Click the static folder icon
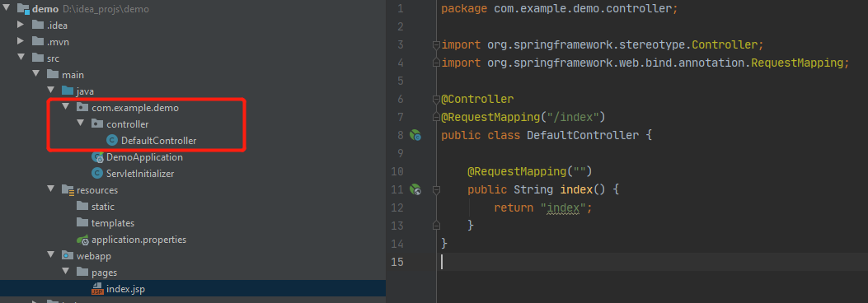The width and height of the screenshot is (868, 303). click(82, 206)
